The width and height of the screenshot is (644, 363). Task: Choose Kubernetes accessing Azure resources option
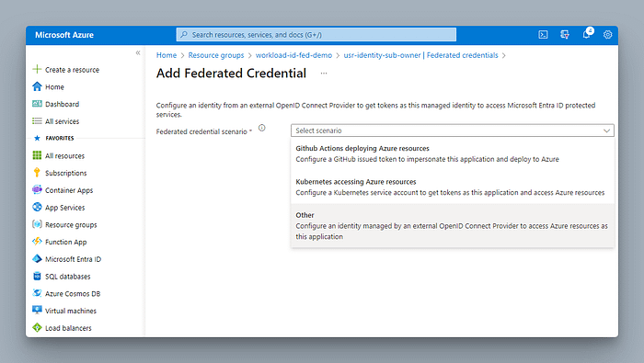pos(453,187)
